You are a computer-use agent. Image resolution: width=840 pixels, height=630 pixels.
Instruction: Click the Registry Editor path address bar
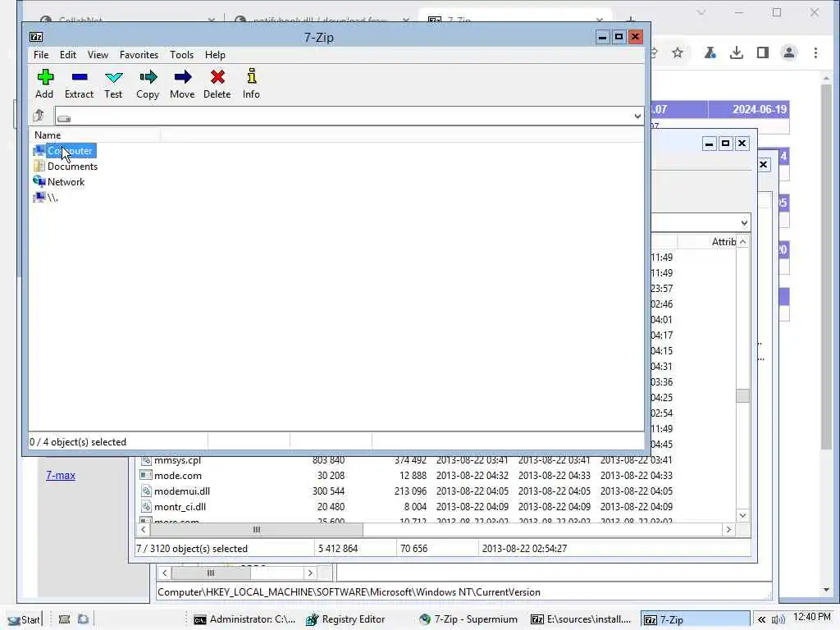pyautogui.click(x=464, y=592)
